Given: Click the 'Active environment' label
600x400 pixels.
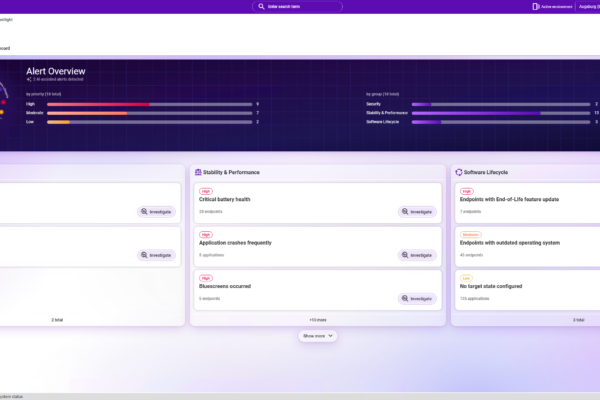Looking at the screenshot, I should (x=557, y=7).
